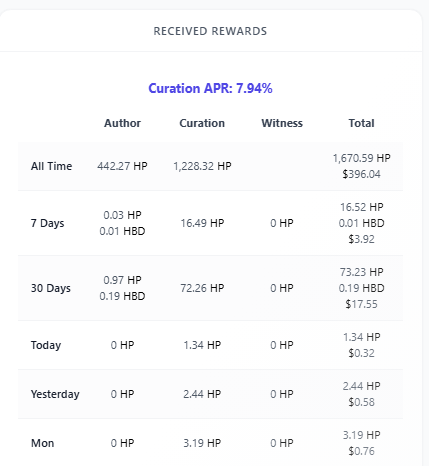
Task: Click the 442.27 HP all-time author value
Action: tap(122, 166)
